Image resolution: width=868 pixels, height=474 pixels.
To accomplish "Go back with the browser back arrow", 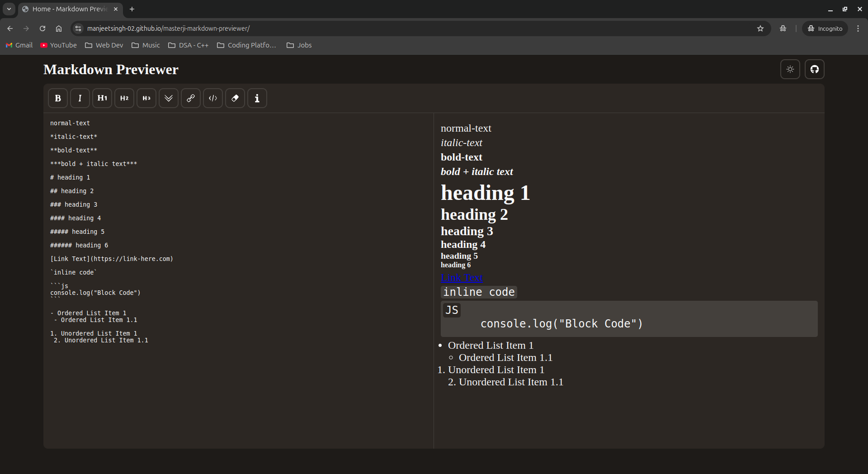I will 10,28.
